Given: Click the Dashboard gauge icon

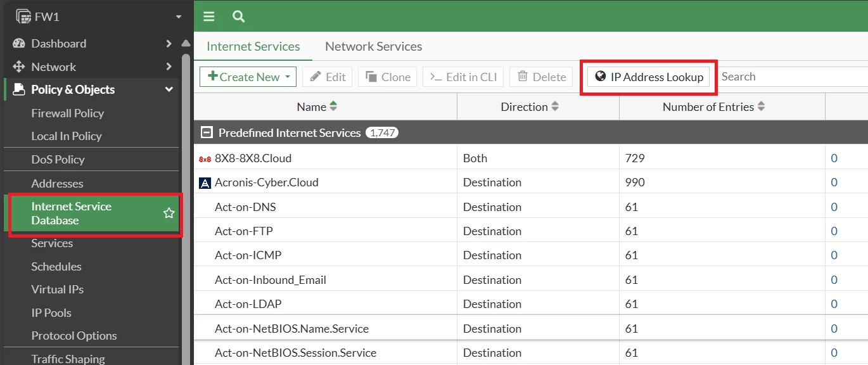Looking at the screenshot, I should point(19,44).
